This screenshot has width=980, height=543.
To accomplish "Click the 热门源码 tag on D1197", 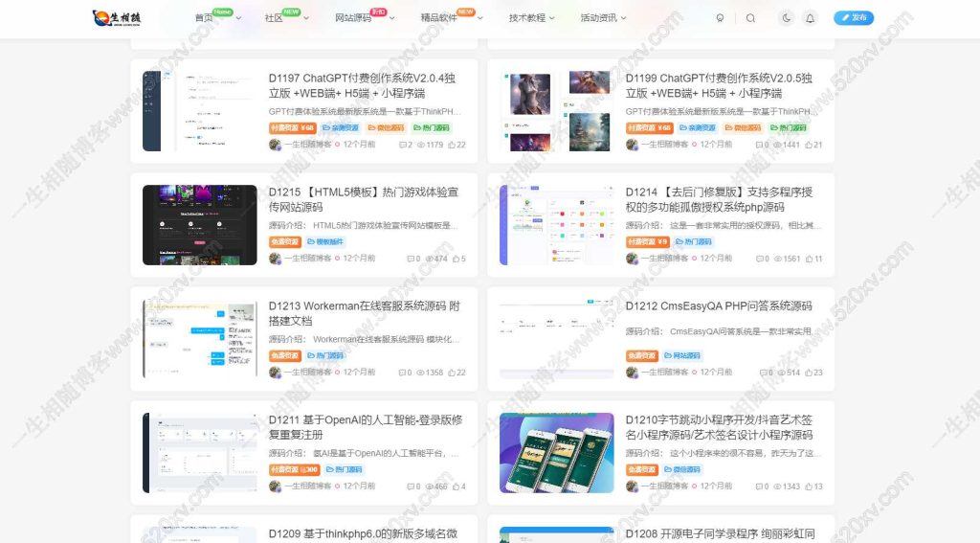I will (432, 127).
